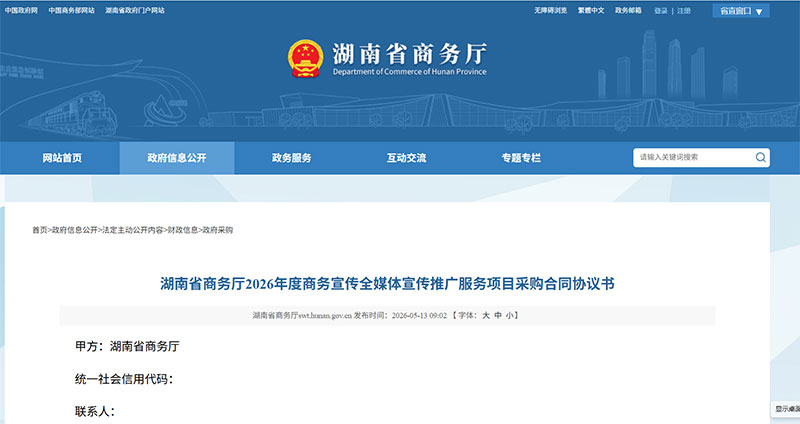Open 湖南省政府门户网站 link

tap(135, 11)
